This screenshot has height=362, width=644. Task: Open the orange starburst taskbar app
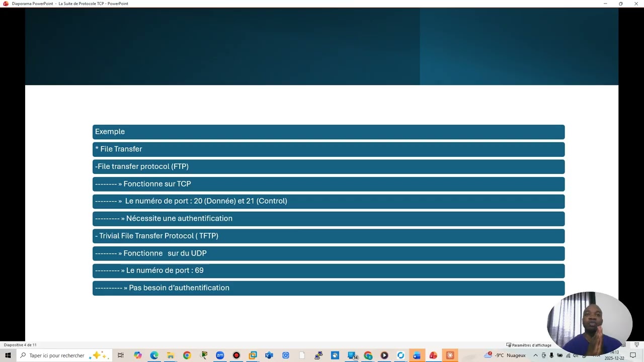[x=450, y=355]
